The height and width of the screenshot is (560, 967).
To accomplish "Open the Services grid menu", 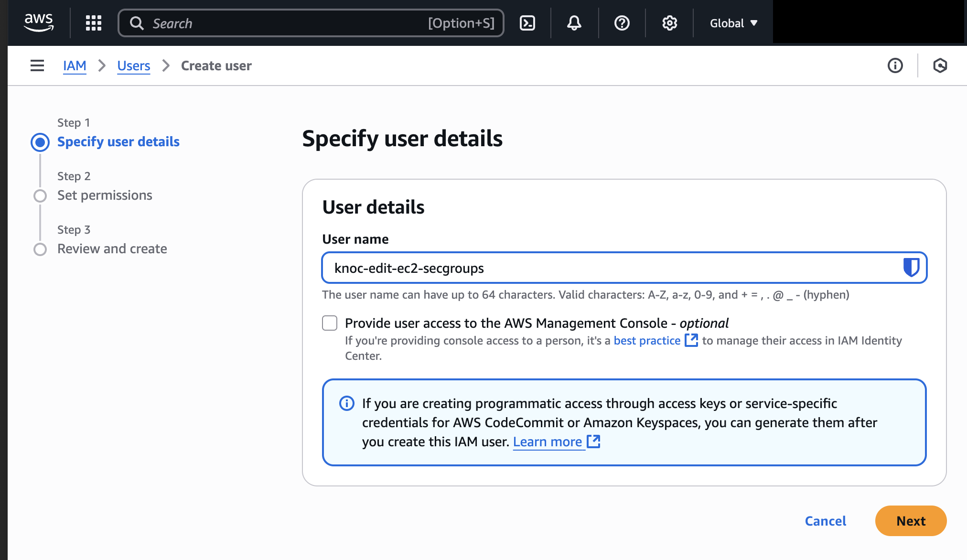I will [93, 22].
